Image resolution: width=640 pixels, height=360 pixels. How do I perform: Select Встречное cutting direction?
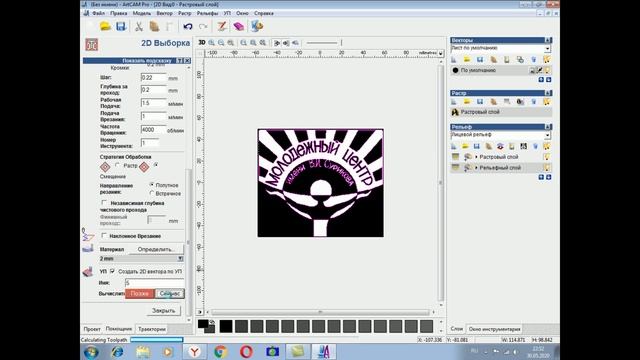click(x=152, y=193)
